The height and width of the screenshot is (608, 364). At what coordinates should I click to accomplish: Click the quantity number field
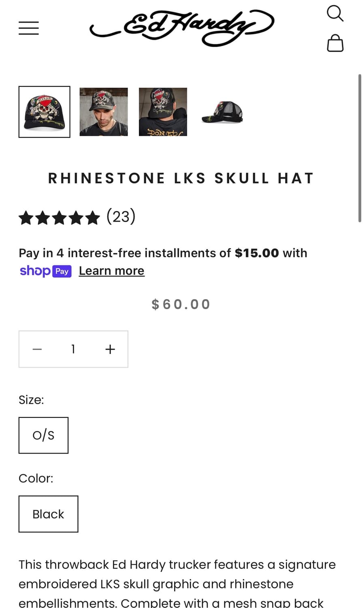73,349
